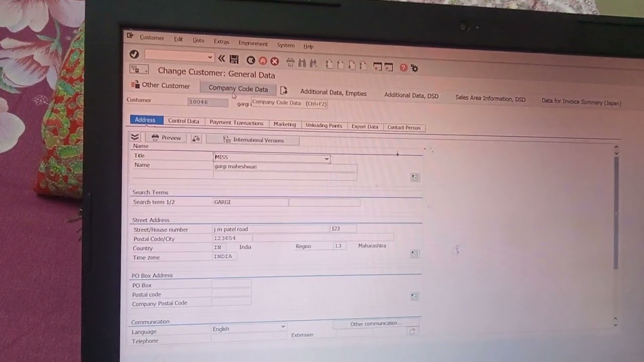The width and height of the screenshot is (644, 362).
Task: Click the Exit up-arrow icon
Action: click(263, 61)
